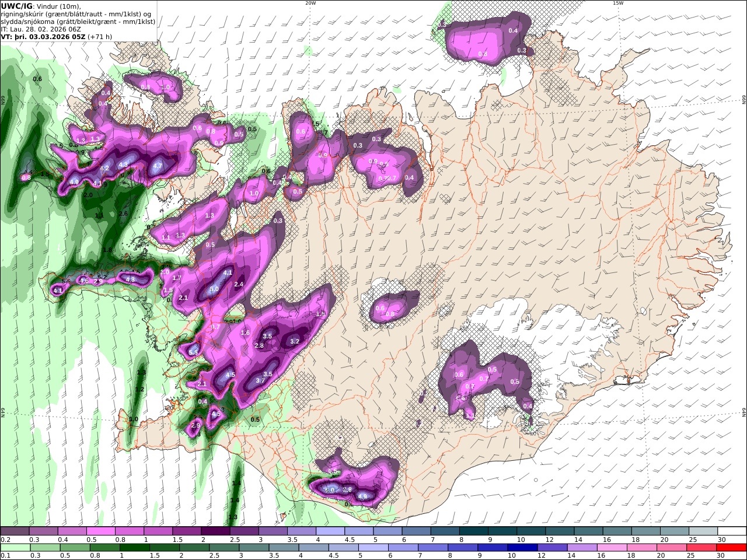Click the 2.4 snowfall value on the map
This screenshot has width=747, height=560.
click(238, 285)
